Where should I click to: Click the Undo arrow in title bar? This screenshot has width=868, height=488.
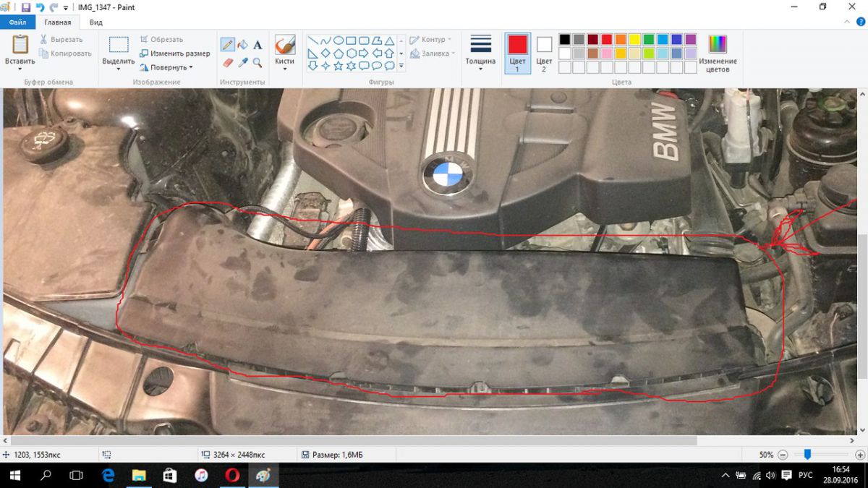(40, 7)
